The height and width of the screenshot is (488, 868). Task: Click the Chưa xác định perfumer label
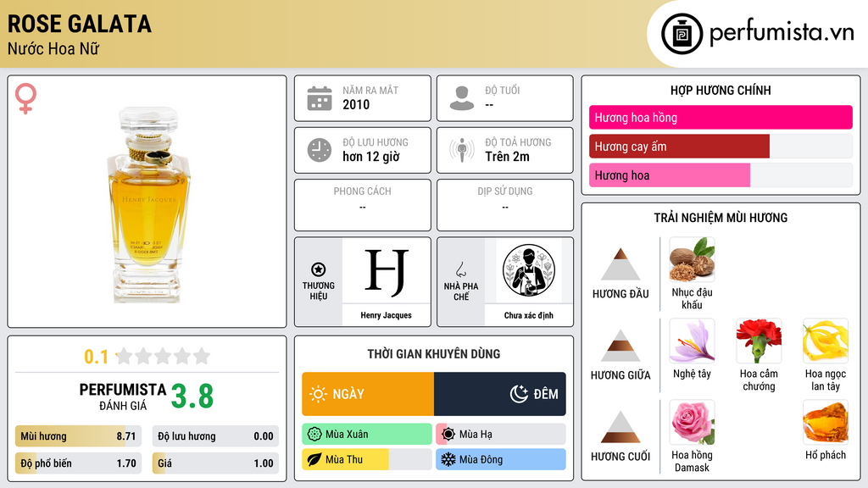click(529, 315)
